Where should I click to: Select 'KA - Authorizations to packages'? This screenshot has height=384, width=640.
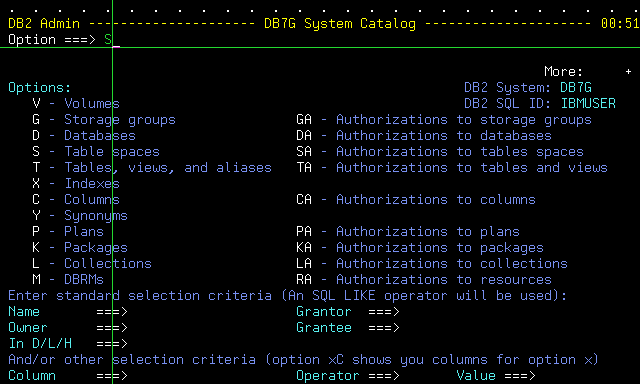pyautogui.click(x=420, y=247)
